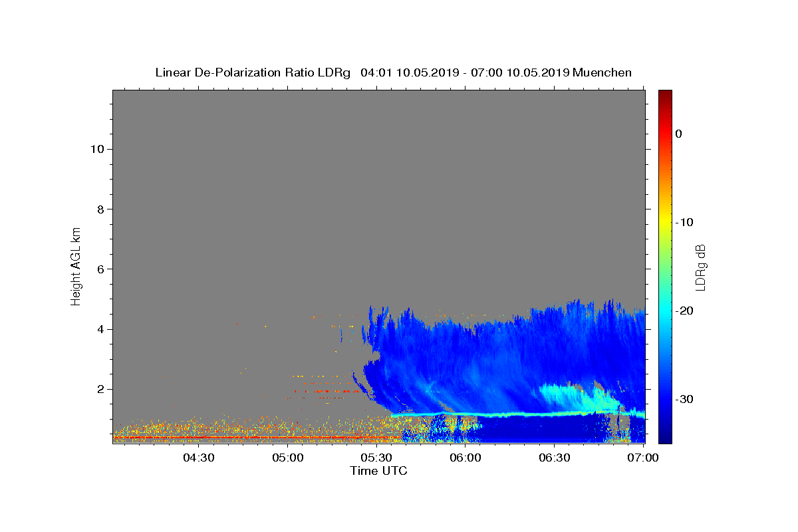
Task: Click the colorbar value '-10'
Action: coord(684,222)
